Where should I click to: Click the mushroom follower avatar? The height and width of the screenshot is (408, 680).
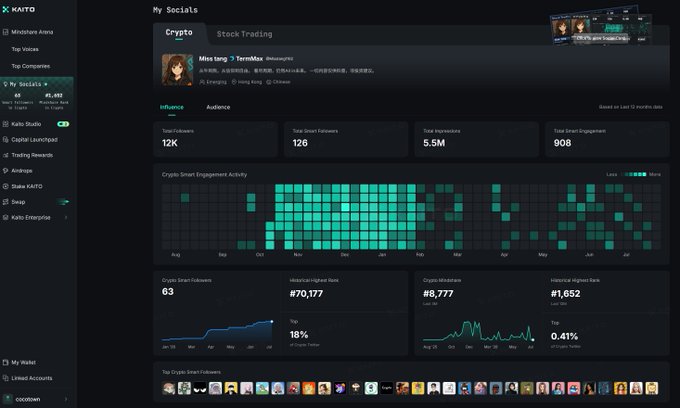356,388
